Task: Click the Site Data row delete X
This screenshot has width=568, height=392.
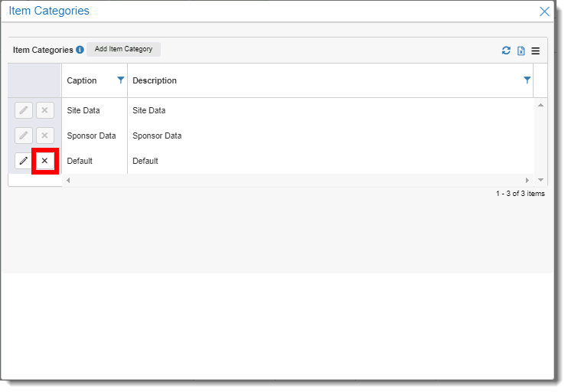Action: point(45,110)
